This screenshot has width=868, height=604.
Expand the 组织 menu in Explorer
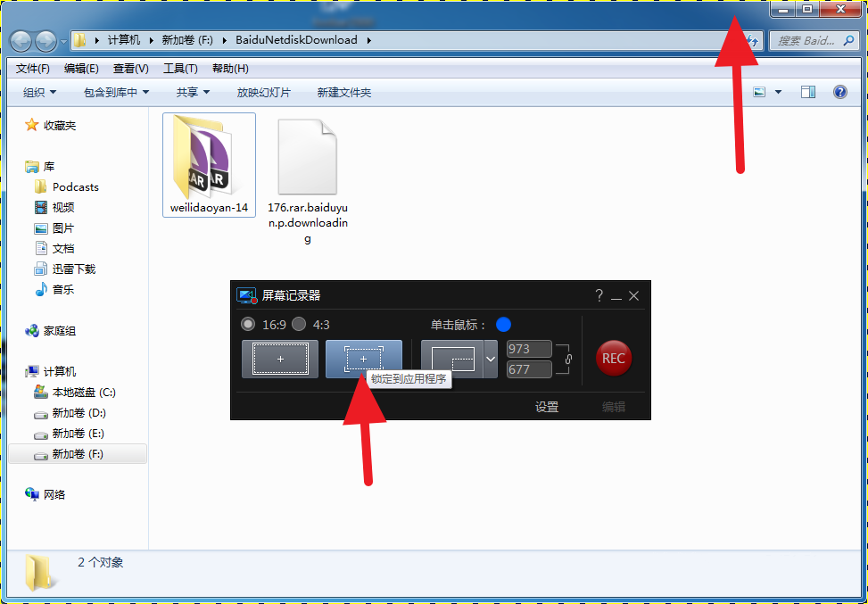pyautogui.click(x=39, y=91)
